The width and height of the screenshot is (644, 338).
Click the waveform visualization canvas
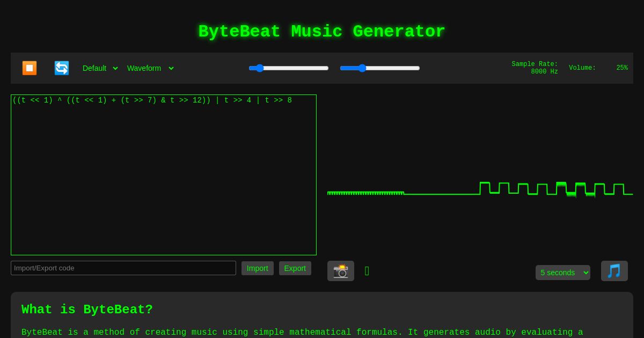480,175
